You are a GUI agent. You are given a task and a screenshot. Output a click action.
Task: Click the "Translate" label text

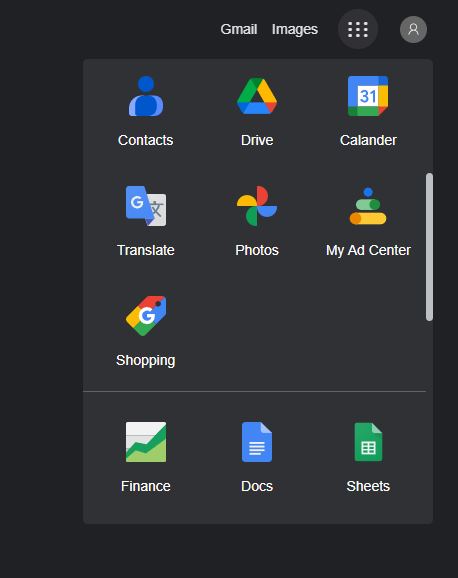point(146,250)
